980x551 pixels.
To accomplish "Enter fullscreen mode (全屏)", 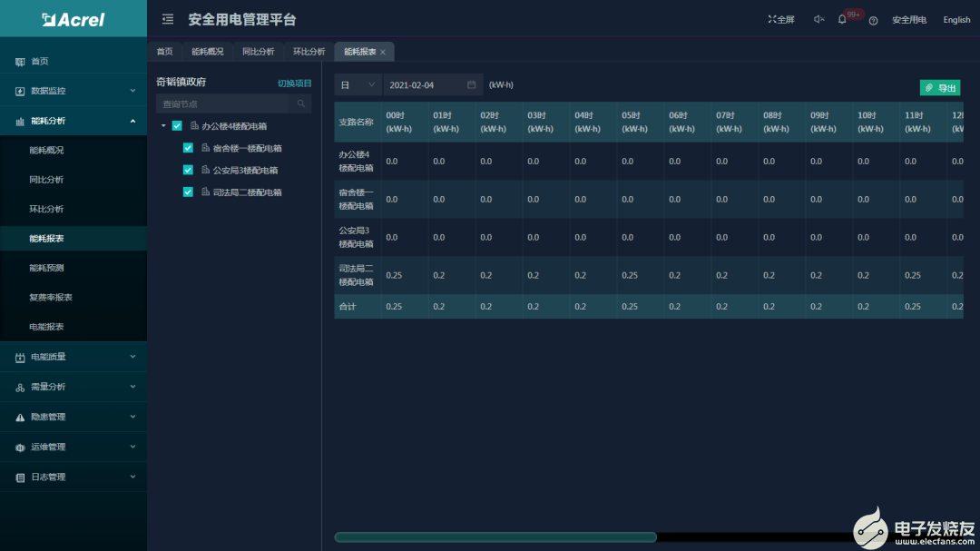I will pyautogui.click(x=781, y=19).
